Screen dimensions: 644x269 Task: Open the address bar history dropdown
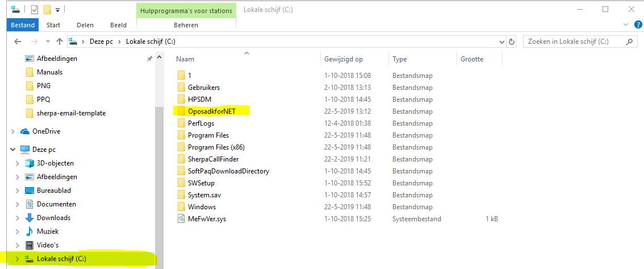[x=502, y=42]
